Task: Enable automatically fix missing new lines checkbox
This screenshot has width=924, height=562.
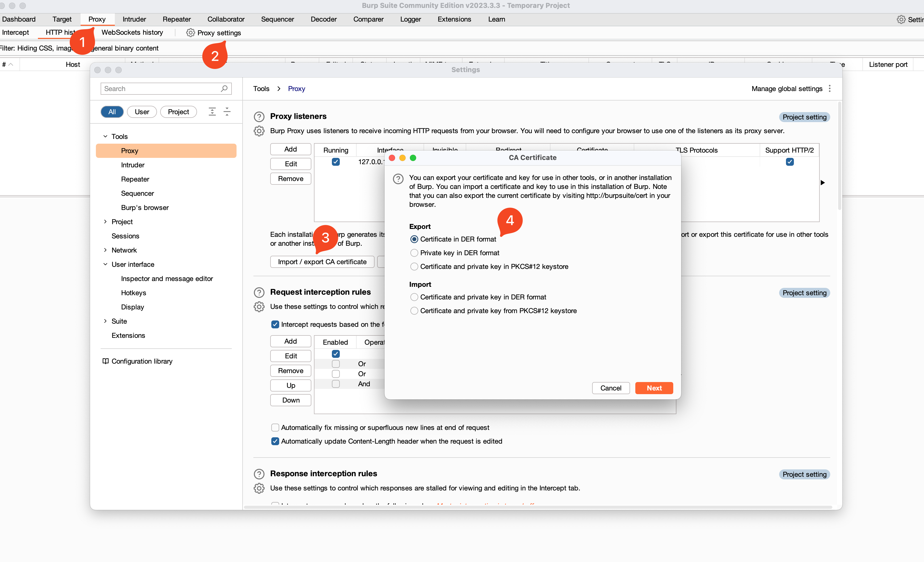Action: [x=275, y=428]
